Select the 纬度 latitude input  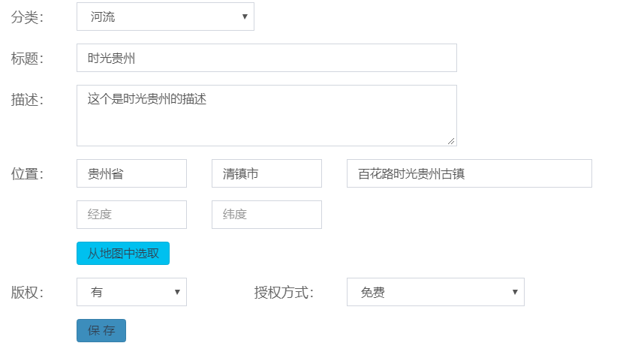coord(266,215)
